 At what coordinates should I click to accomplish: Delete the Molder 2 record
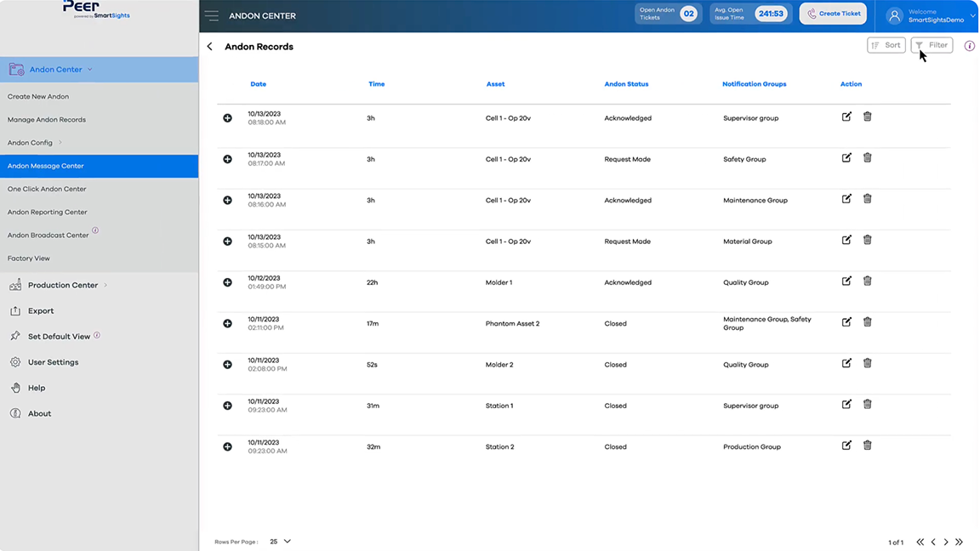pyautogui.click(x=868, y=364)
